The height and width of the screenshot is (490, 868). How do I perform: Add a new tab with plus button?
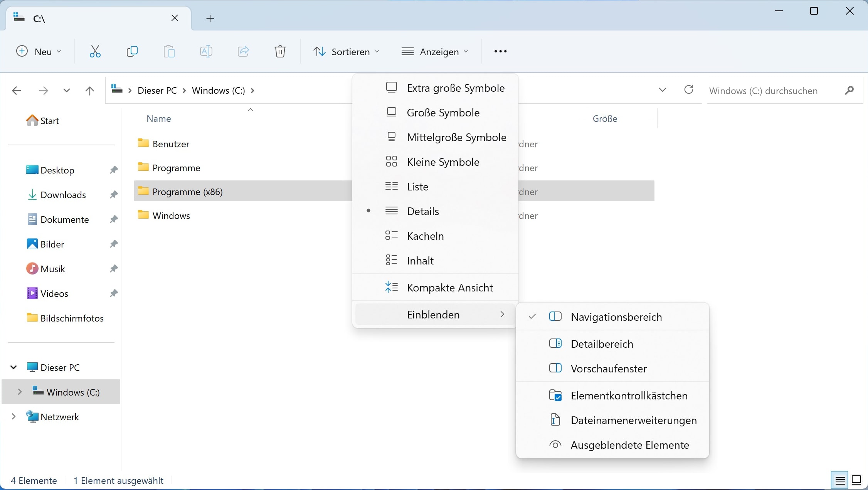pyautogui.click(x=210, y=19)
